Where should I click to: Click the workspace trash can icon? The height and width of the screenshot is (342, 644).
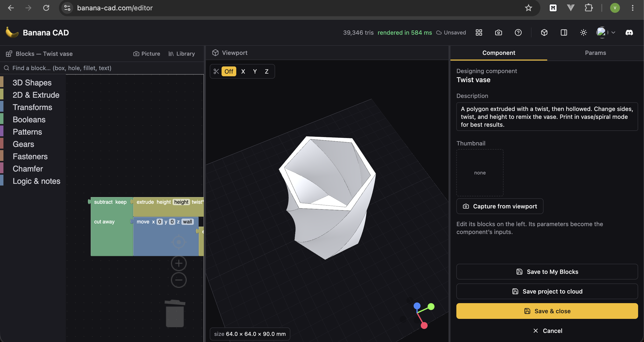(175, 313)
